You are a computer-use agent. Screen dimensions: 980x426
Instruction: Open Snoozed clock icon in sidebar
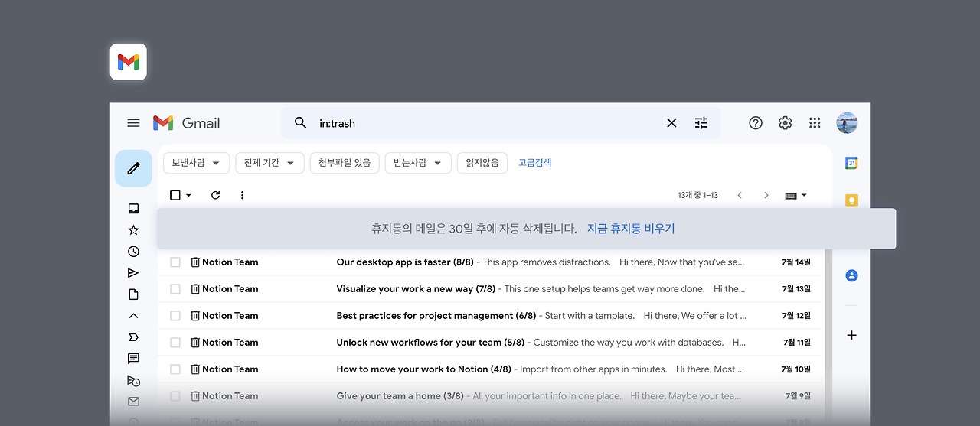[133, 252]
